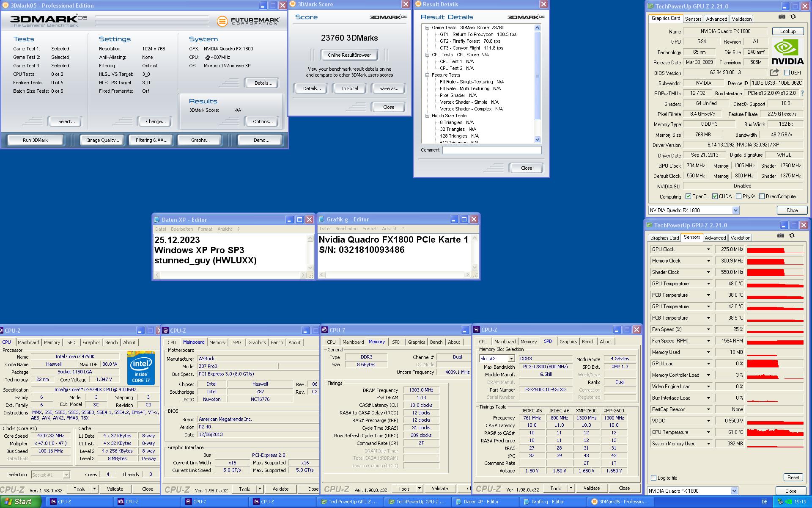812x508 pixels.
Task: Open Tools dropdown arrow in CPU-Z SPD window
Action: 571,488
